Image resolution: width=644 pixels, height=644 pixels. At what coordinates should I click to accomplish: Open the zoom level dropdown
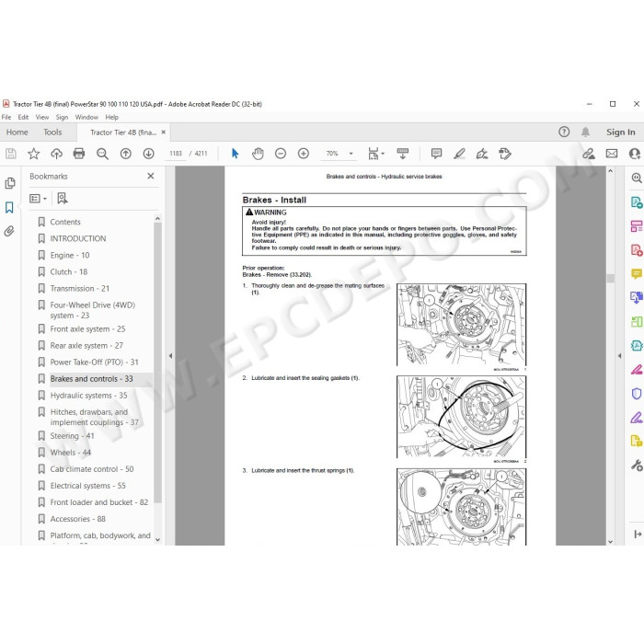pos(351,154)
